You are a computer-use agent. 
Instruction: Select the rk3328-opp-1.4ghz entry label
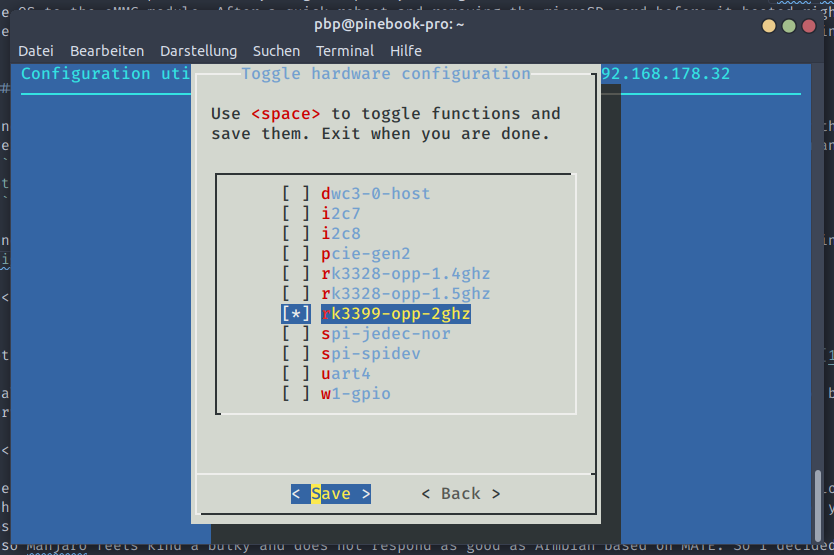point(405,274)
